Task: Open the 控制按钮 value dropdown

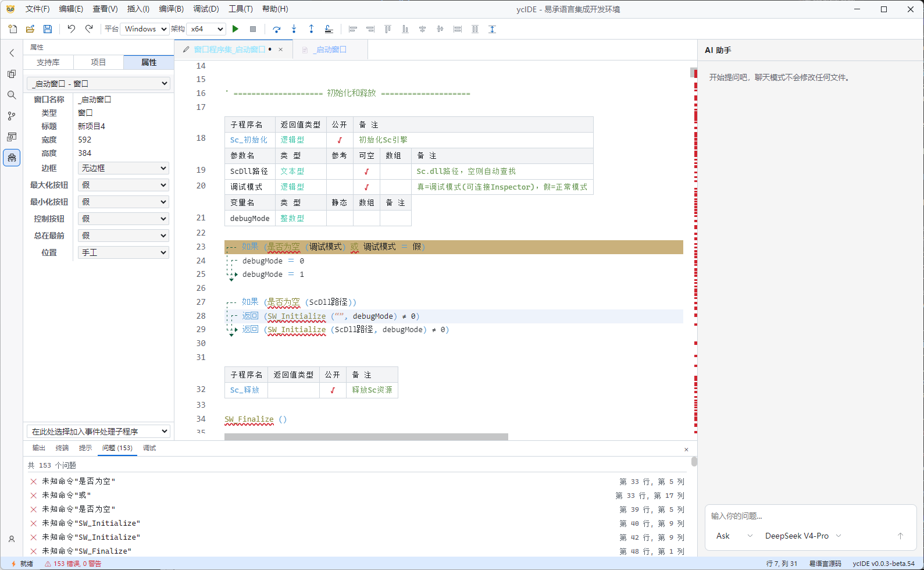Action: (x=123, y=219)
